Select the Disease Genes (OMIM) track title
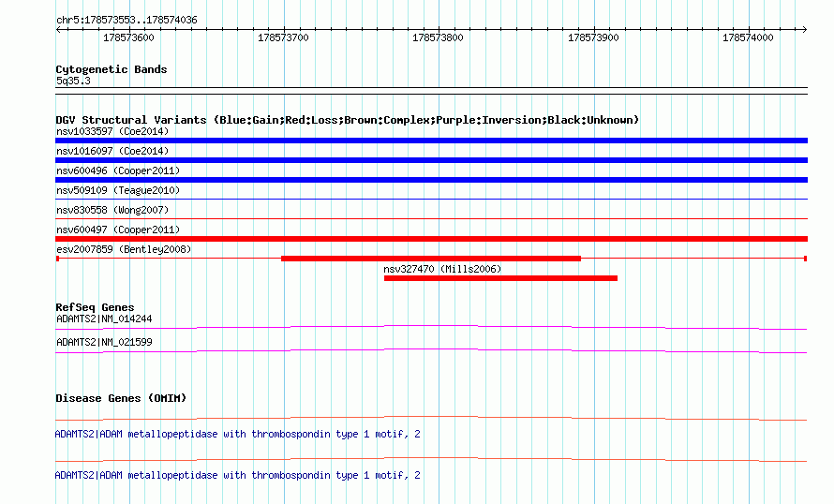The height and width of the screenshot is (504, 834). (121, 398)
